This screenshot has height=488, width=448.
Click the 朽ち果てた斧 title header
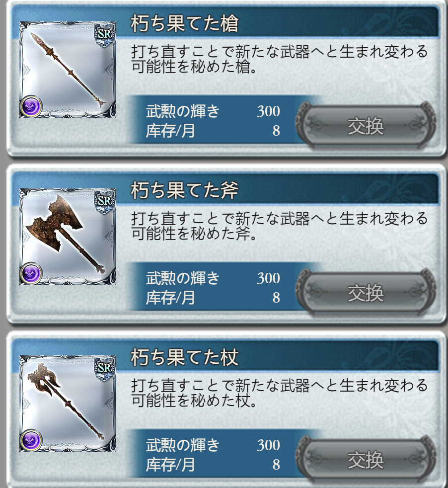[x=185, y=190]
